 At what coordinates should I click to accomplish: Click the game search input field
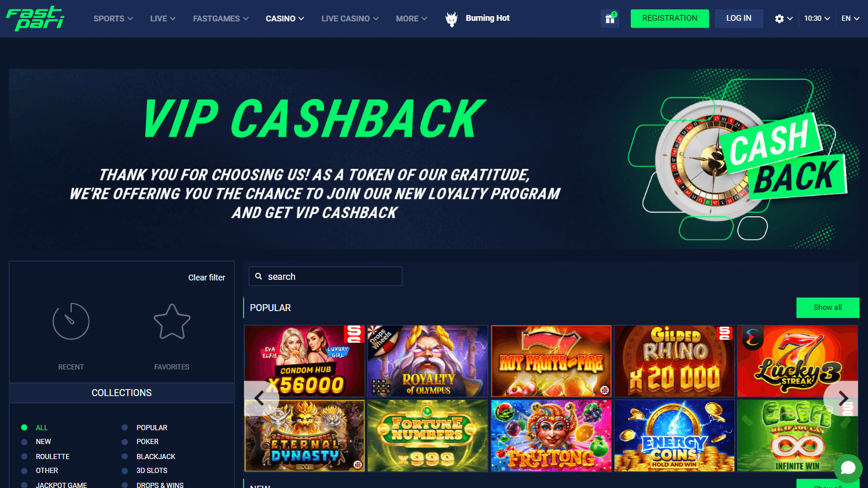click(x=325, y=276)
